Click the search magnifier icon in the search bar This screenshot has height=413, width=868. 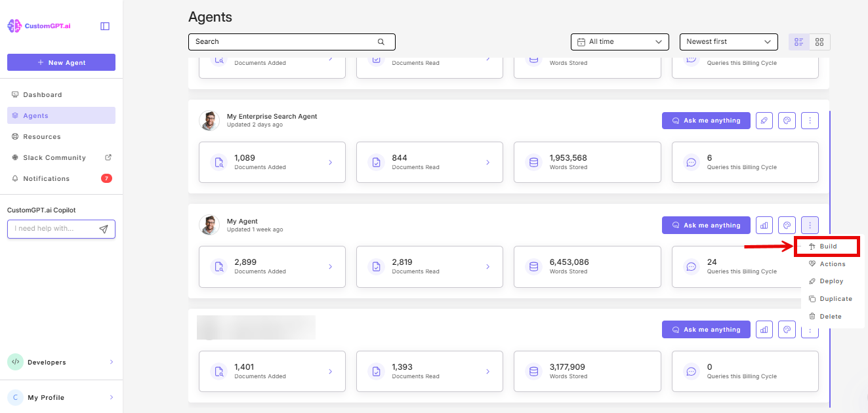point(381,41)
